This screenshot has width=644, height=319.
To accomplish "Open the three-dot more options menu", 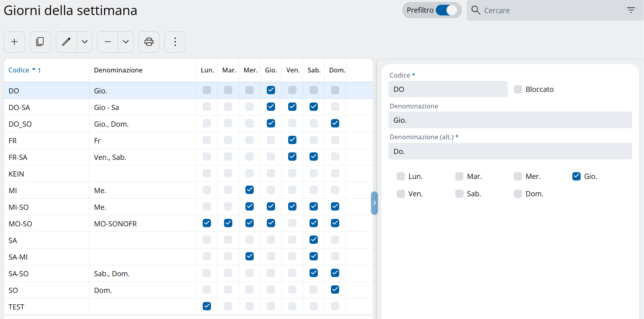I will point(175,42).
